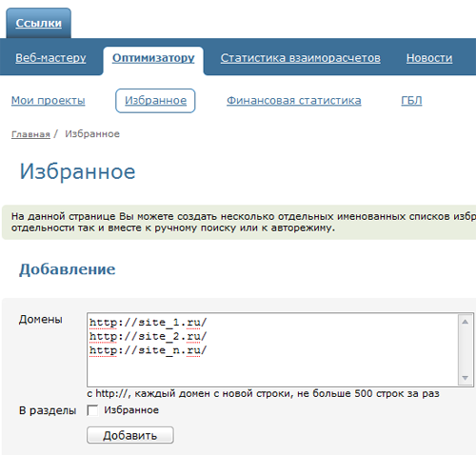Click the Домены field label
The image size is (476, 455).
(x=41, y=319)
